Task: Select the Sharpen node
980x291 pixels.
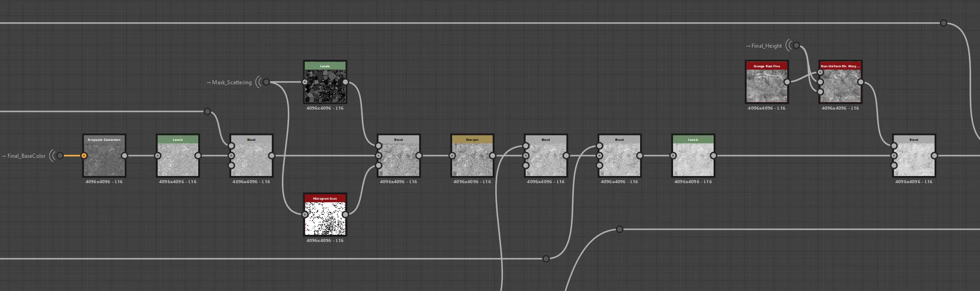Action: [x=472, y=156]
